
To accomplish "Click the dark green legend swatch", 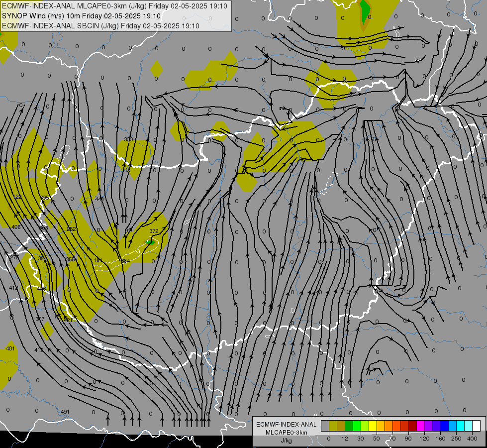I will 349,426.
